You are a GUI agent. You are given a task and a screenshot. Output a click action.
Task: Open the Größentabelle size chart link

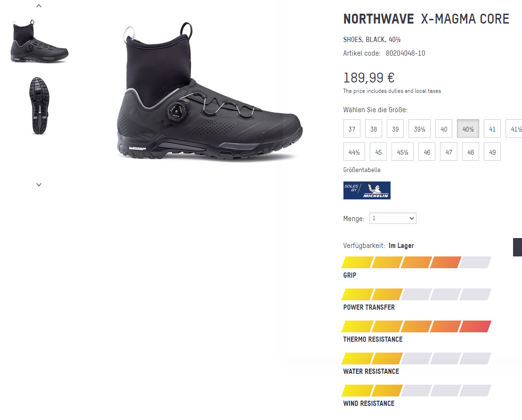tap(362, 170)
